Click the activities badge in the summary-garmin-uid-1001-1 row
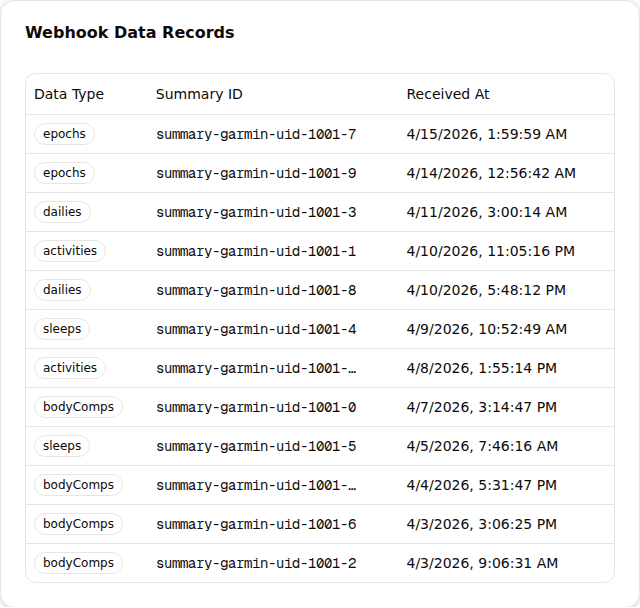 point(70,251)
